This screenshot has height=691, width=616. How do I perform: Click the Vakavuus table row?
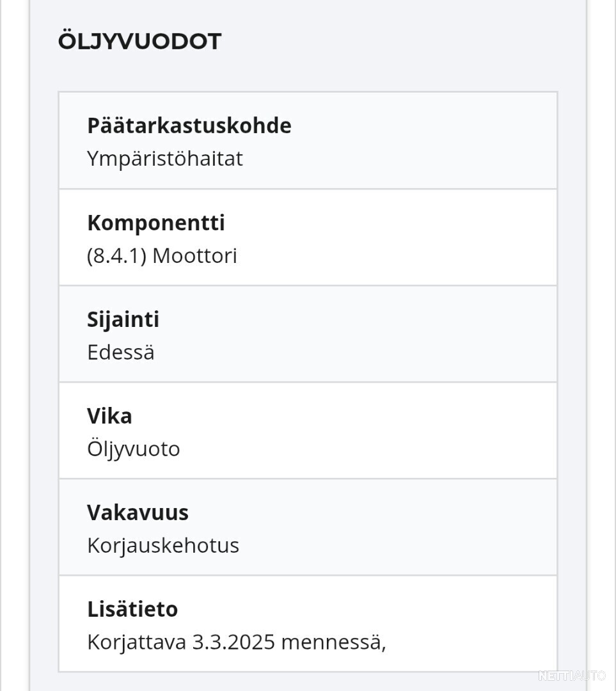pos(308,527)
